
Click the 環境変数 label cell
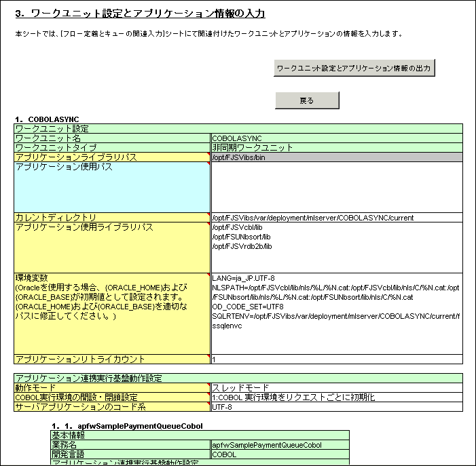tap(112, 313)
